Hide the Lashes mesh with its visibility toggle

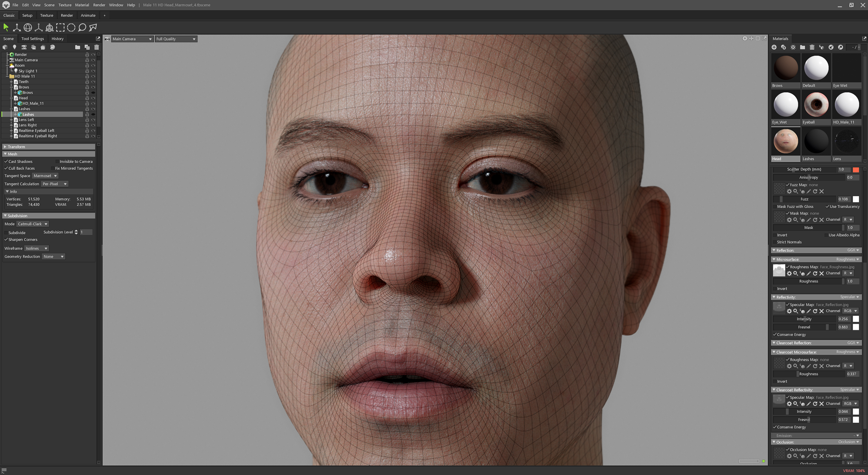click(x=93, y=114)
